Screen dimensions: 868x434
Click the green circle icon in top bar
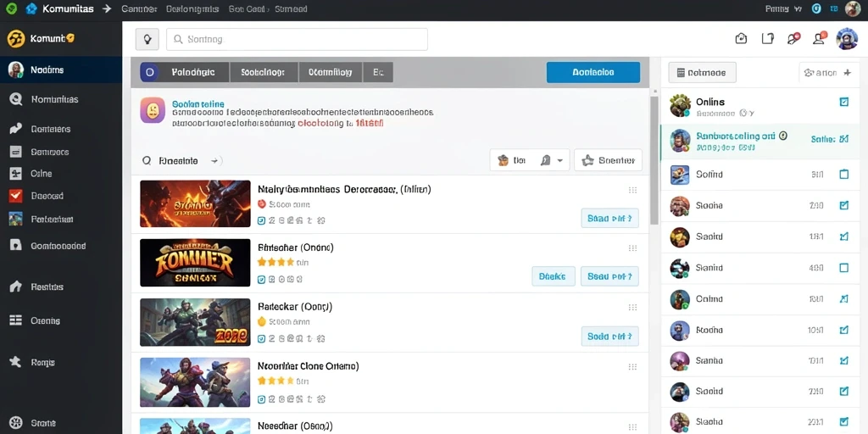coord(11,8)
